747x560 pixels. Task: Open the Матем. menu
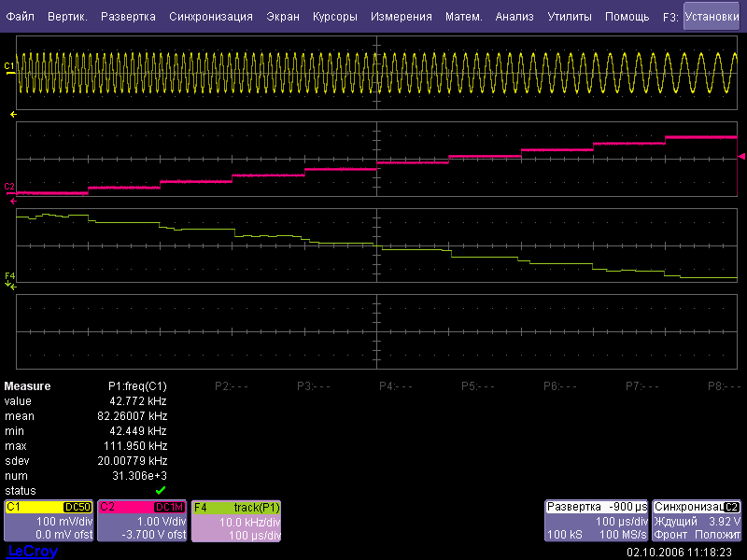[463, 17]
